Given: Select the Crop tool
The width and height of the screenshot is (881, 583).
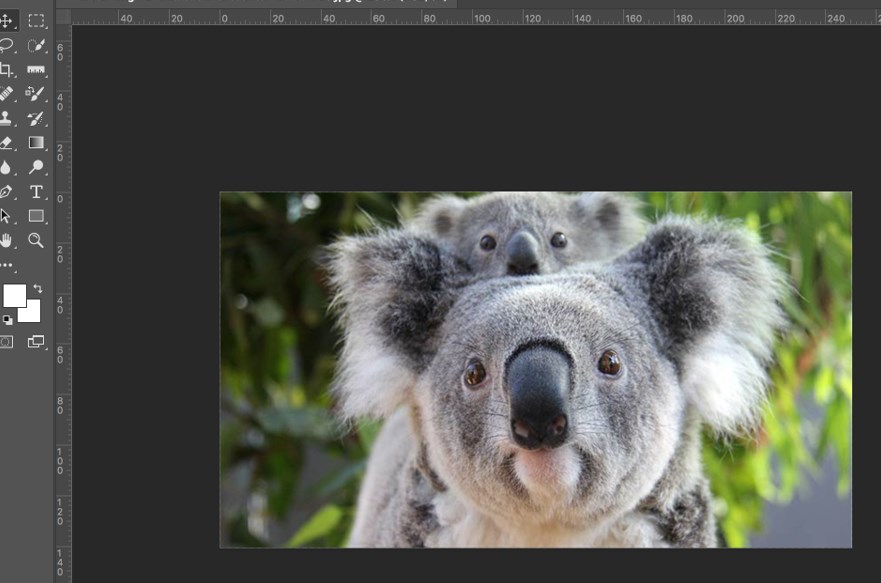Looking at the screenshot, I should [x=7, y=70].
